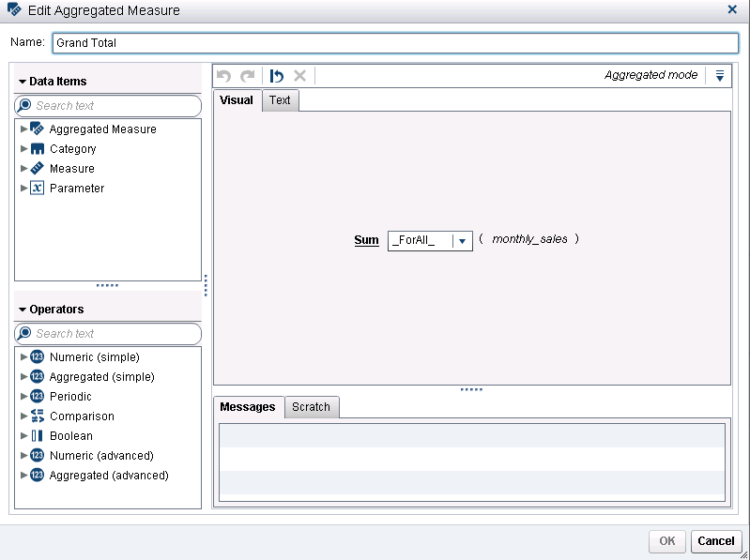Viewport: 750px width, 560px height.
Task: Click the magnifier icon in Operators search
Action: click(23, 333)
